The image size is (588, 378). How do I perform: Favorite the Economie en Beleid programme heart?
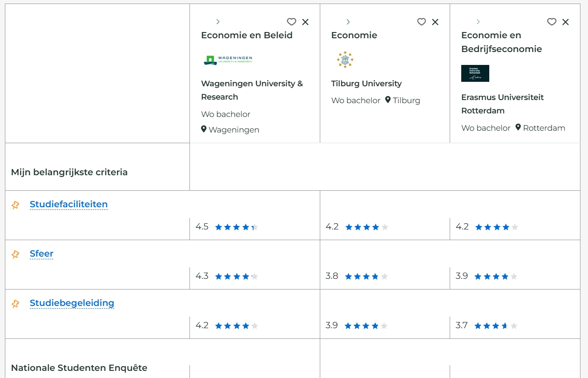291,22
